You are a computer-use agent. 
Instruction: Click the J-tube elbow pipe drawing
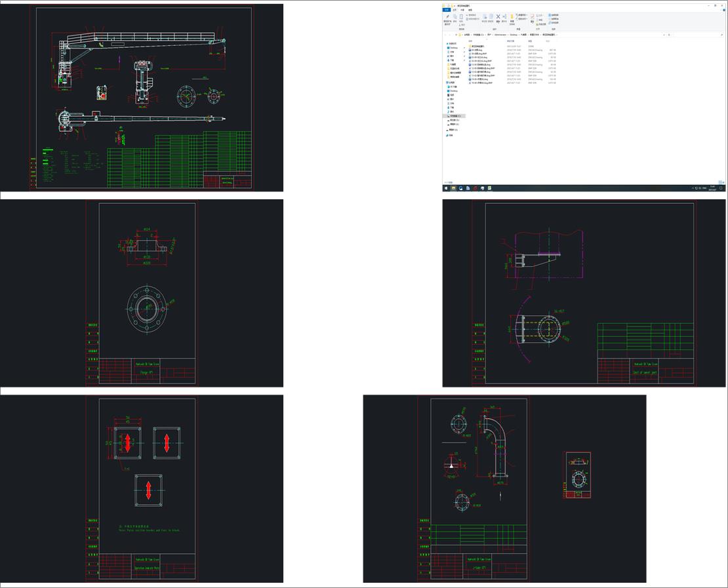504,488
